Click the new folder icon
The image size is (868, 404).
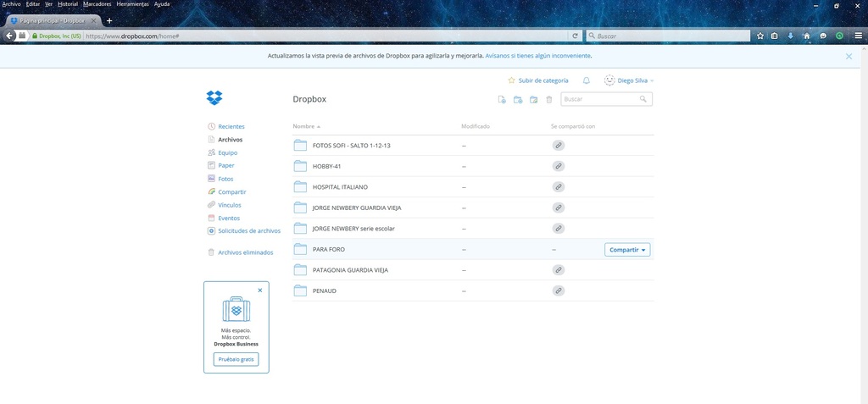pyautogui.click(x=518, y=100)
